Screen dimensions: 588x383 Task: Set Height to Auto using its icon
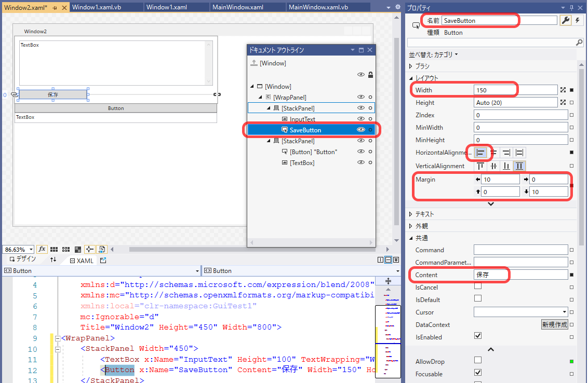click(563, 102)
